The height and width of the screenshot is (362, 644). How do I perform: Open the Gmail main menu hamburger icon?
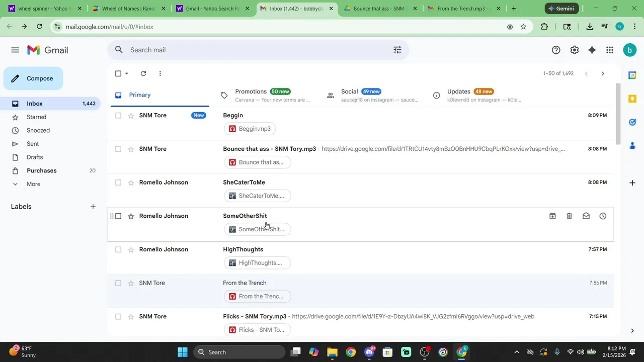click(x=15, y=50)
